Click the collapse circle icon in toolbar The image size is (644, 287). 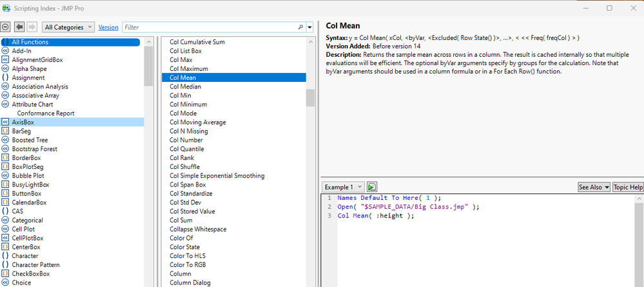coord(5,27)
